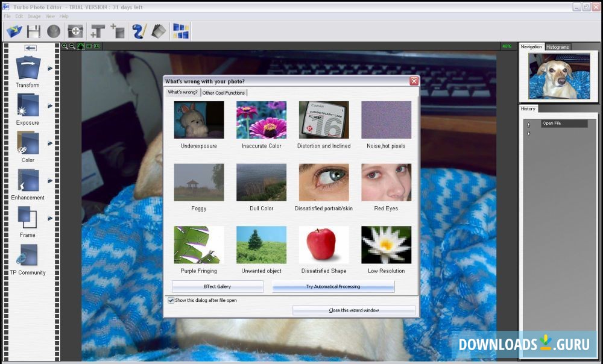This screenshot has height=364, width=603.
Task: Choose the Noise, hot pixels thumbnail
Action: click(386, 120)
